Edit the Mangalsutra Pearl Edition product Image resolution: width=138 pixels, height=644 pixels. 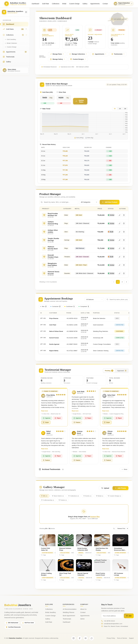click(x=119, y=265)
